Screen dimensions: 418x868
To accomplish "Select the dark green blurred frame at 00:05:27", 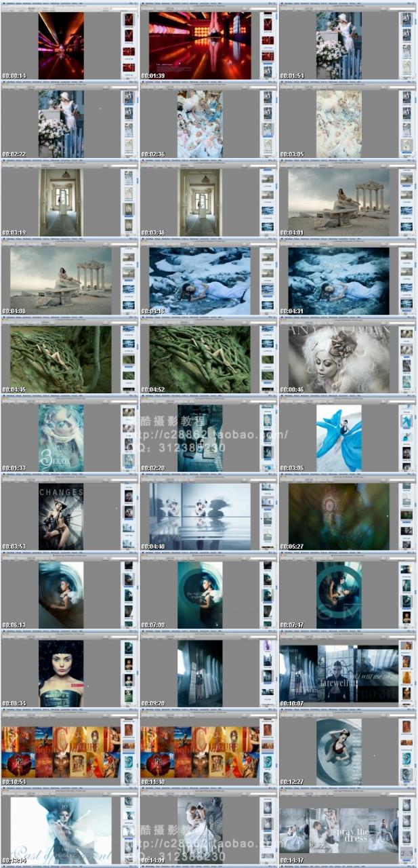I will (339, 516).
